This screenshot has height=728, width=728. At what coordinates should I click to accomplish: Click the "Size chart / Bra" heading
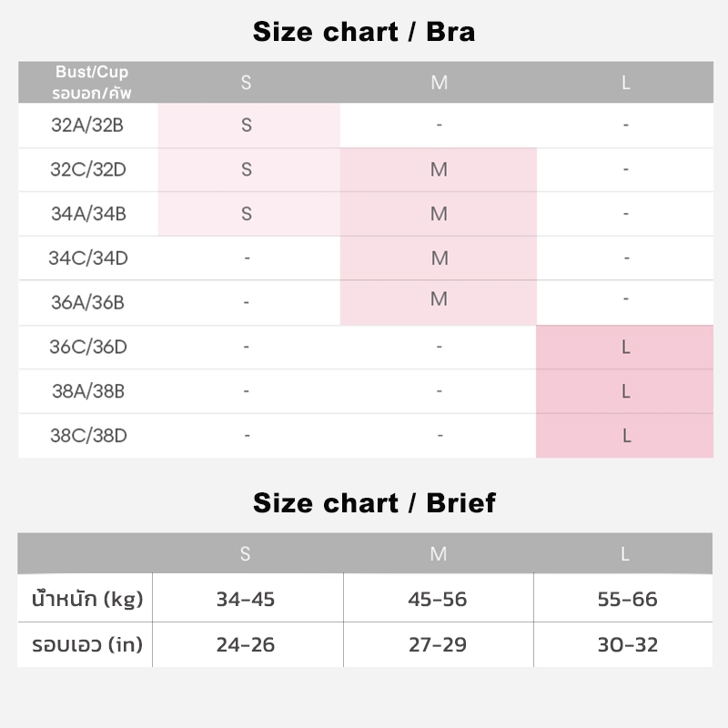pos(364,33)
